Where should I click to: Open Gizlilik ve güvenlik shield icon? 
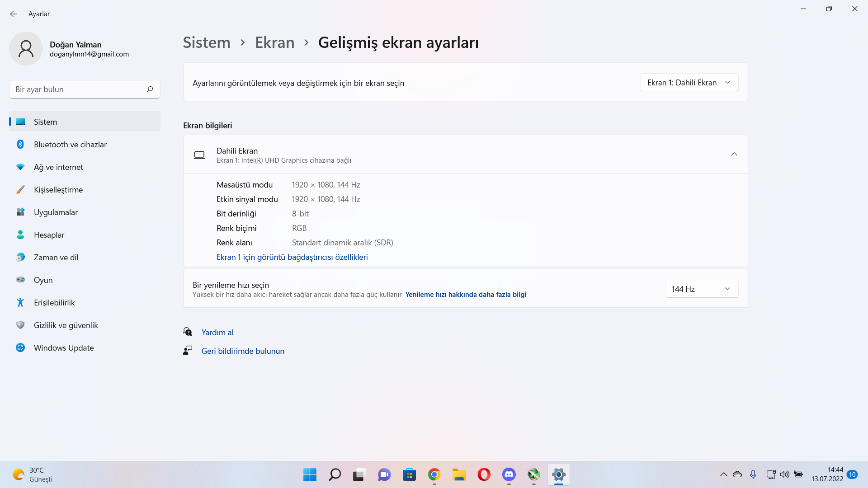tap(20, 325)
